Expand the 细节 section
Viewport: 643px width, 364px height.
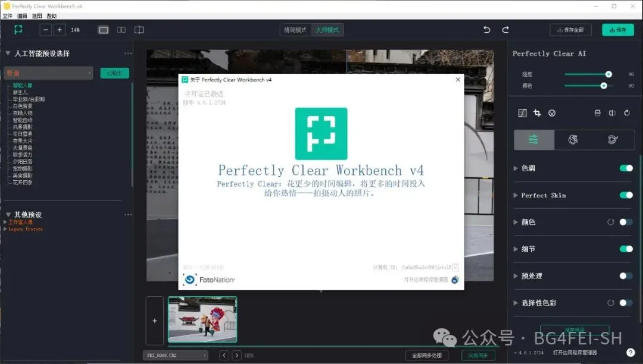pyautogui.click(x=516, y=249)
